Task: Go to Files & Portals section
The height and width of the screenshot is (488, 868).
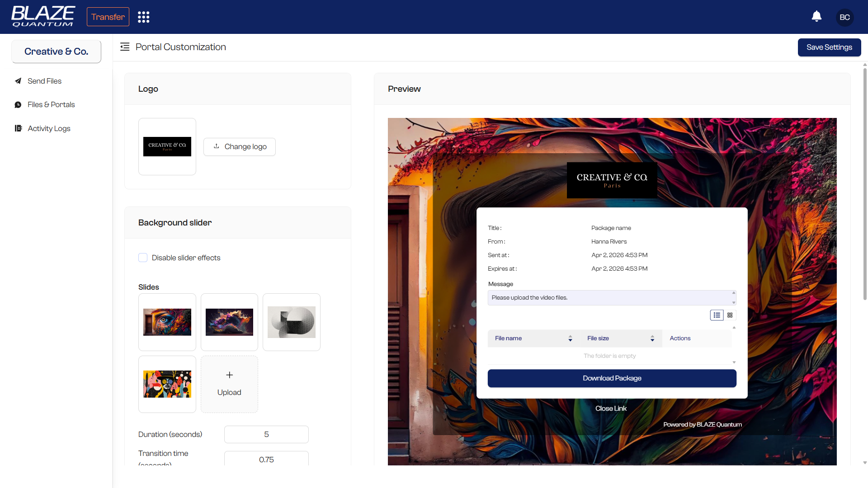Action: tap(51, 104)
